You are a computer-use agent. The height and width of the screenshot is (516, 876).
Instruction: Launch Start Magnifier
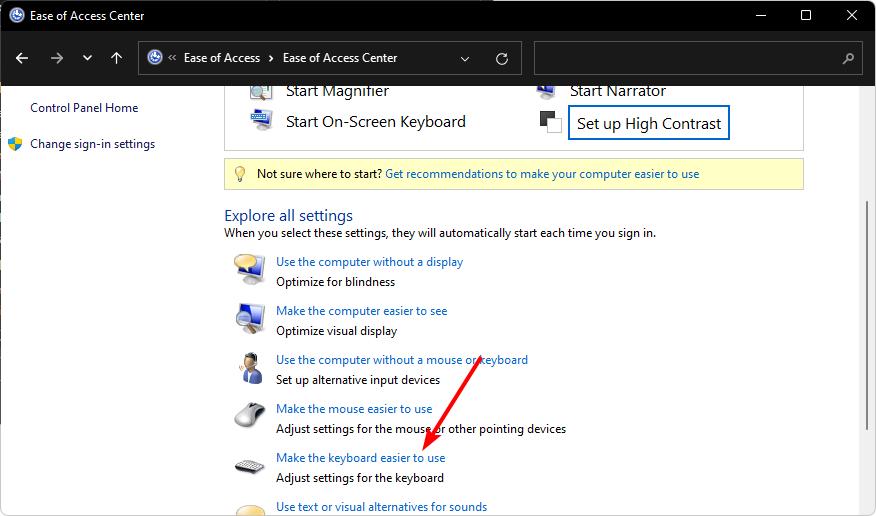point(337,92)
